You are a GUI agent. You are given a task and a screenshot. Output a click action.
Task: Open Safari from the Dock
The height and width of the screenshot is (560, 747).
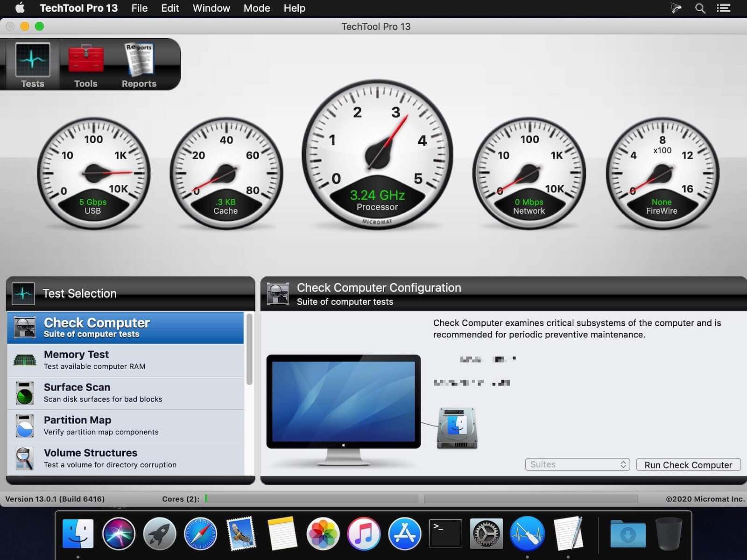click(x=200, y=533)
